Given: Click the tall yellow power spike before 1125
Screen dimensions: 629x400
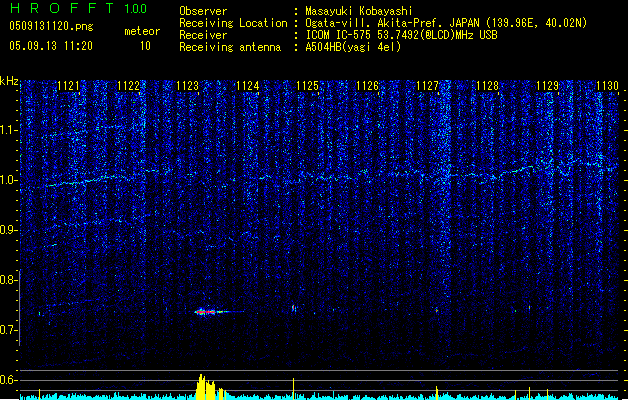Looking at the screenshot, I should [x=293, y=388].
